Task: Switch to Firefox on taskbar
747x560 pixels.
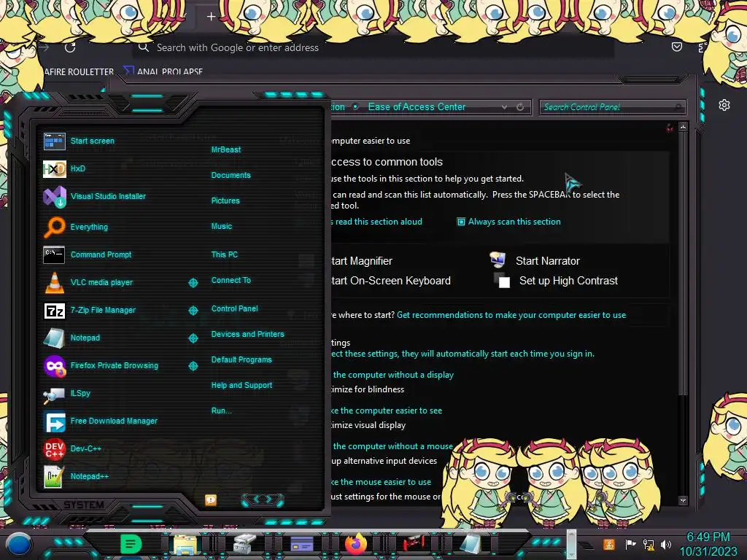Action: pos(356,544)
